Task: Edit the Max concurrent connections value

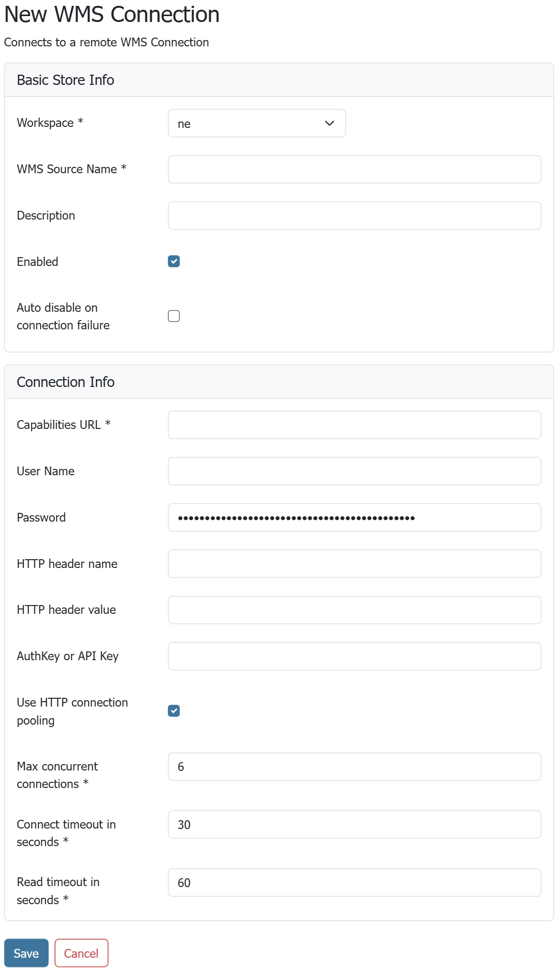Action: pyautogui.click(x=354, y=767)
